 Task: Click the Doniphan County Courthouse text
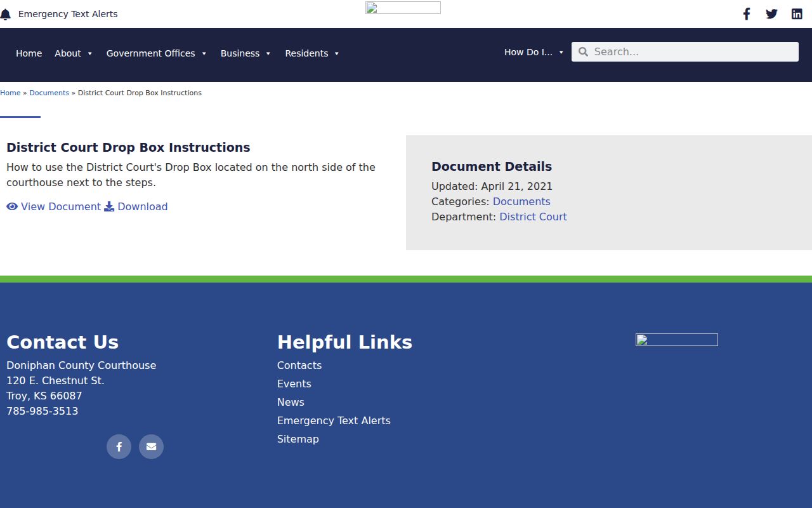(81, 365)
